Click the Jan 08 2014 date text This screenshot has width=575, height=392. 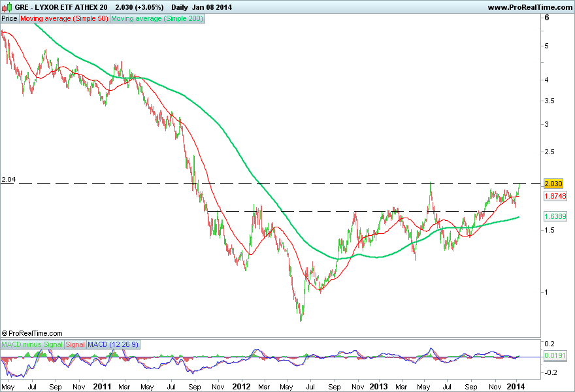212,7
